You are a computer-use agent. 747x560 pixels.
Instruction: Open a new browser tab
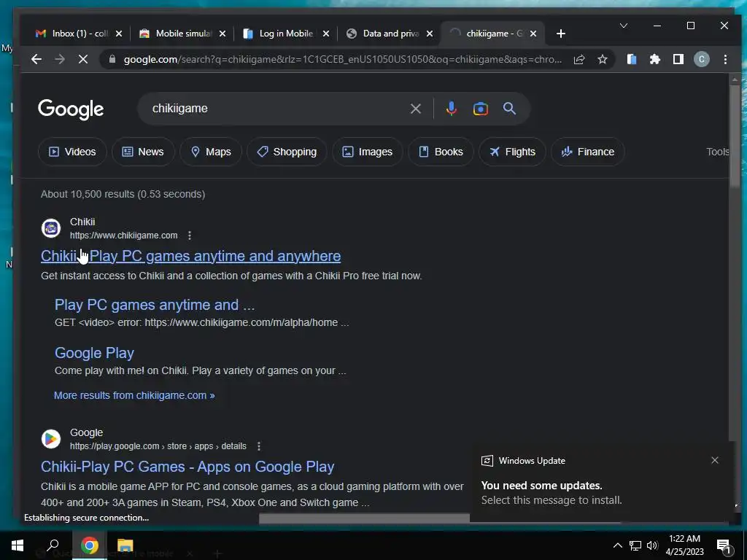pyautogui.click(x=561, y=34)
